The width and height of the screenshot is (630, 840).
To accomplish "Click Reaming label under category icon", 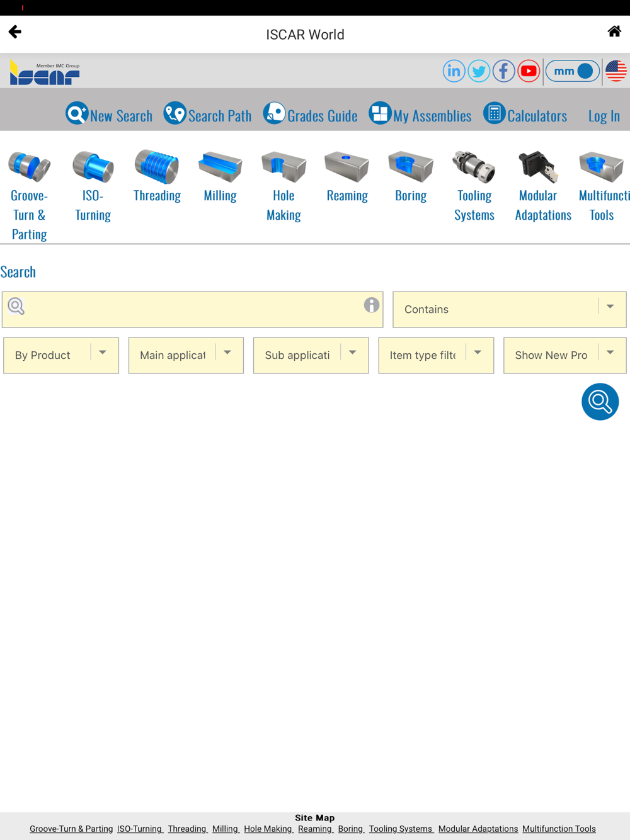I will pyautogui.click(x=347, y=195).
